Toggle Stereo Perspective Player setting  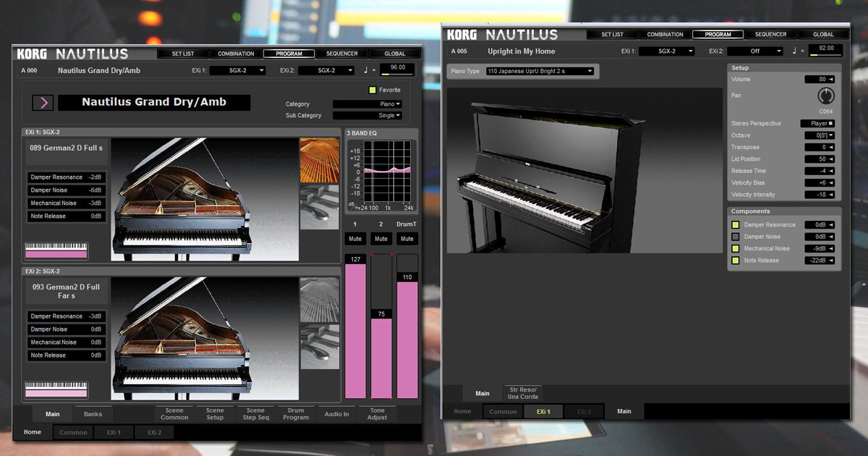click(818, 124)
